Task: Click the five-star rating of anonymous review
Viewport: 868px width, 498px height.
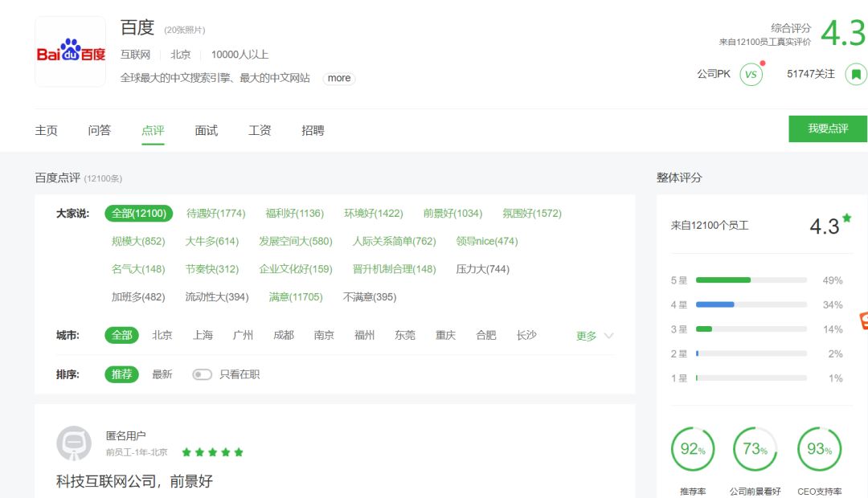Action: pyautogui.click(x=212, y=452)
